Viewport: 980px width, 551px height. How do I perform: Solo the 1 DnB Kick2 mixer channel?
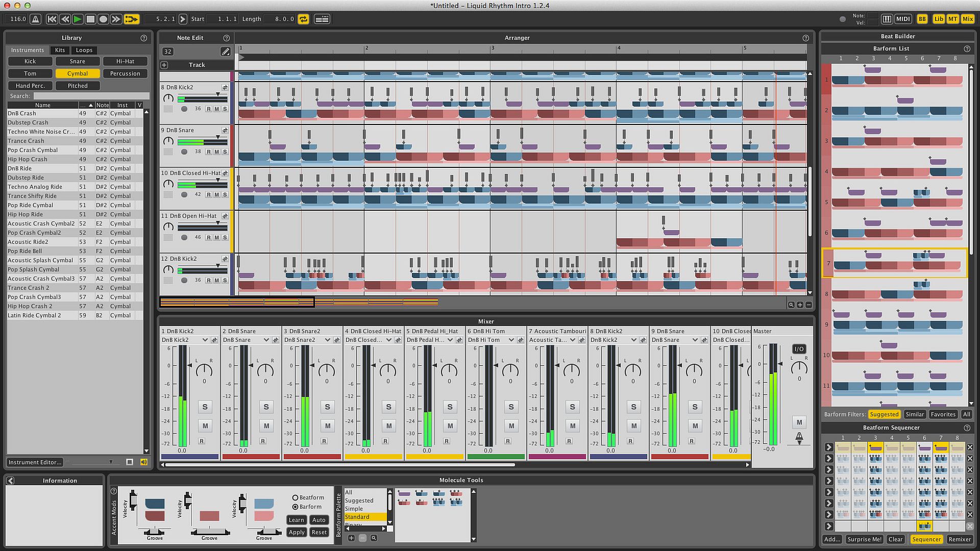[x=205, y=407]
